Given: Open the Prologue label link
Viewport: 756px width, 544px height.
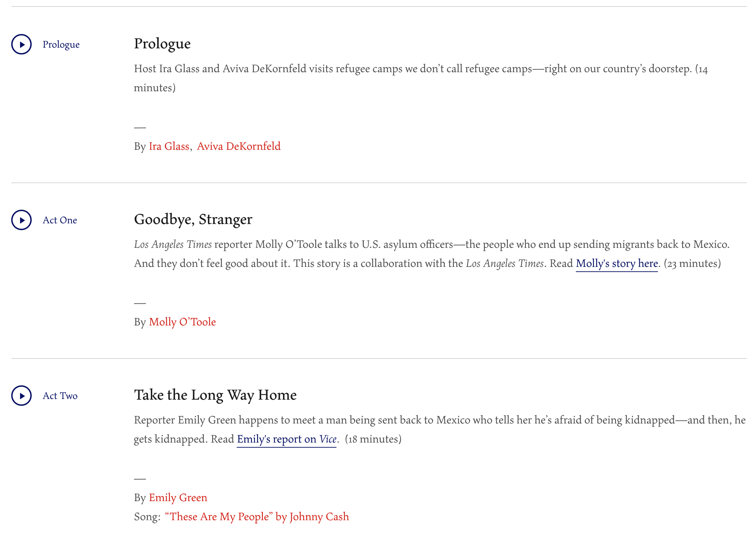Looking at the screenshot, I should [61, 45].
